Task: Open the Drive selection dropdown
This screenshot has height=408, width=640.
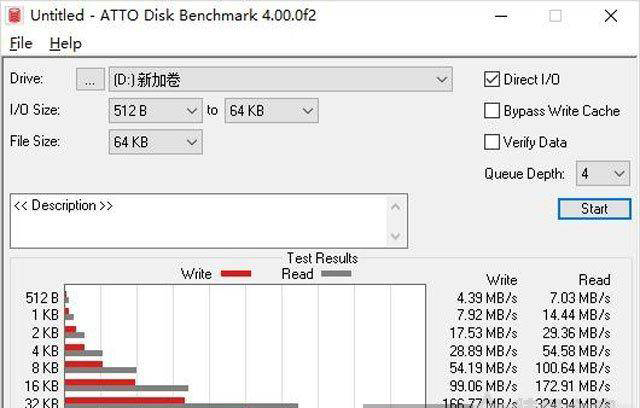Action: pos(443,80)
